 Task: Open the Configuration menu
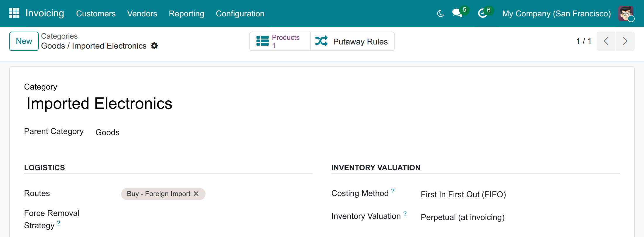(240, 13)
